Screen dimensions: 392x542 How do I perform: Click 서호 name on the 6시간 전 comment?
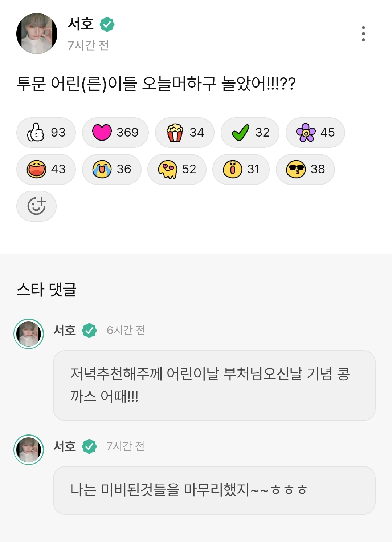click(65, 331)
